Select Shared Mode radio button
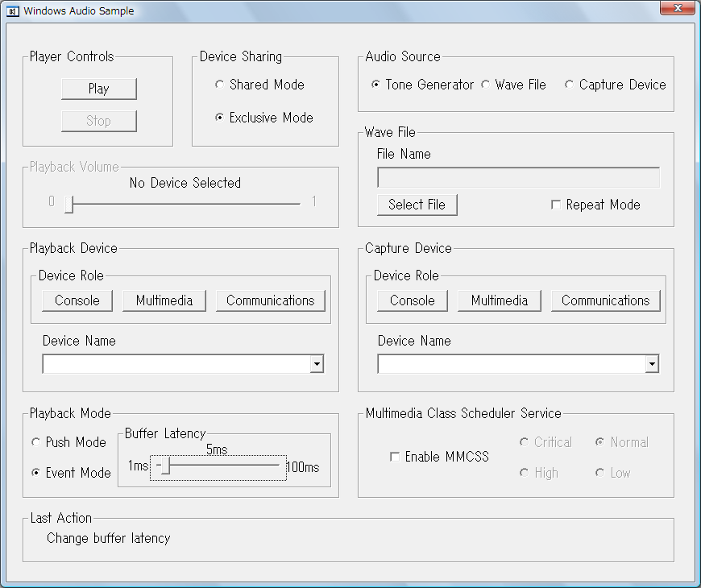701x588 pixels. 219,85
